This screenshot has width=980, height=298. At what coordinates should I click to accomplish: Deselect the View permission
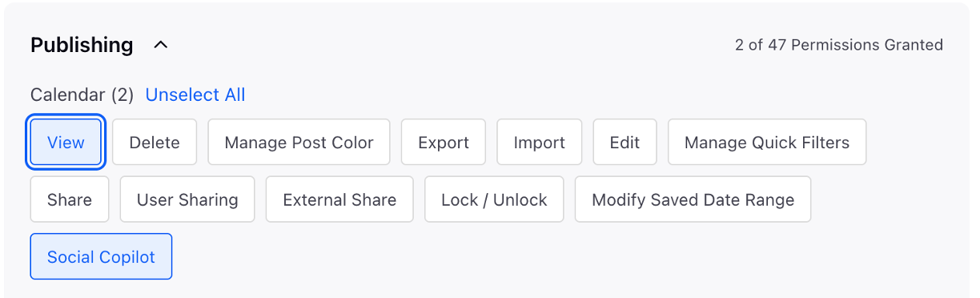coord(66,143)
